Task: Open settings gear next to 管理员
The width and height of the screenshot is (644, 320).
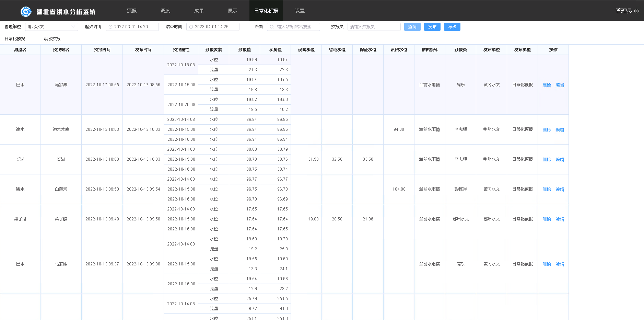Action: (636, 11)
